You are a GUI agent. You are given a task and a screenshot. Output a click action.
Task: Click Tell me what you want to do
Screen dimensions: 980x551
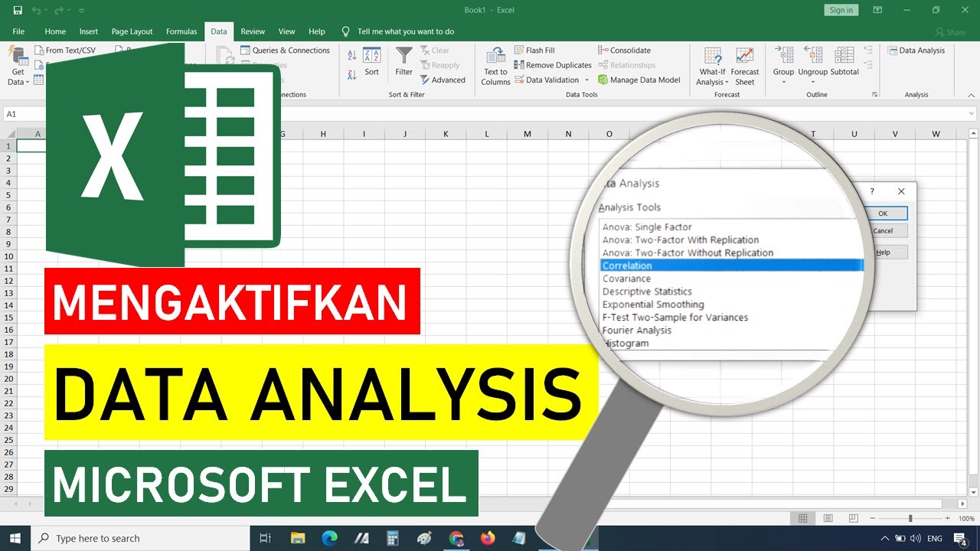pos(406,31)
